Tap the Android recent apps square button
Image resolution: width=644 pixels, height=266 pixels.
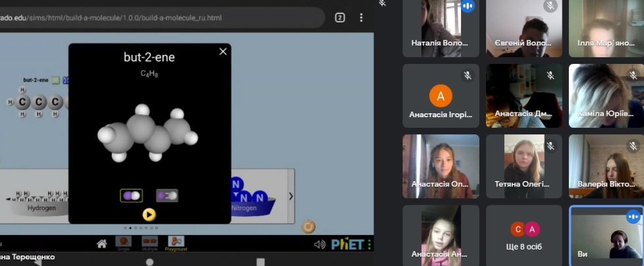tap(260, 262)
